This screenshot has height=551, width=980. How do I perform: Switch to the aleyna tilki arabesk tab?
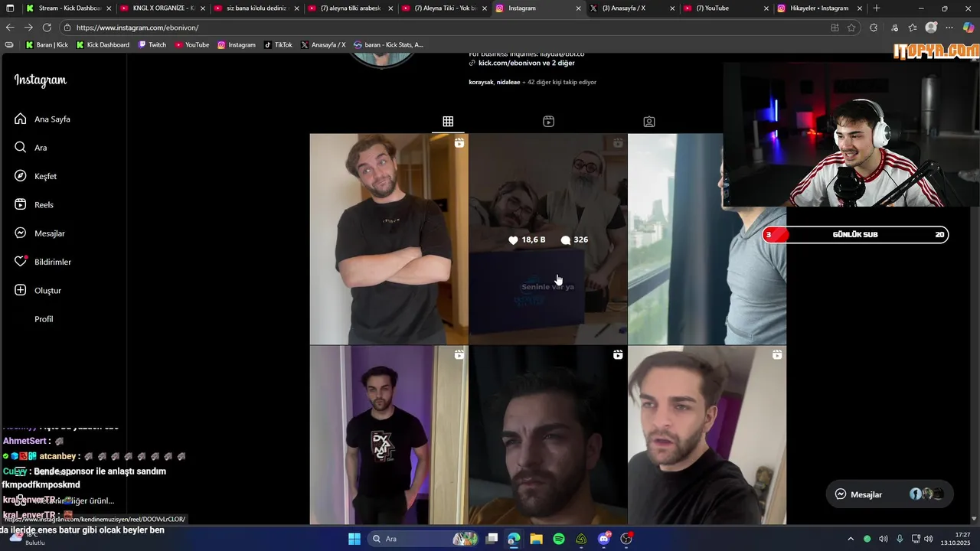350,8
